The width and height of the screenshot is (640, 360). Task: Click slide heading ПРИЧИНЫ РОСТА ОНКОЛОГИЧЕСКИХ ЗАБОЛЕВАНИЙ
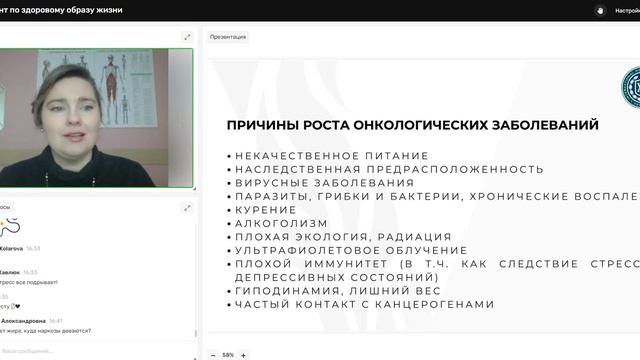413,125
